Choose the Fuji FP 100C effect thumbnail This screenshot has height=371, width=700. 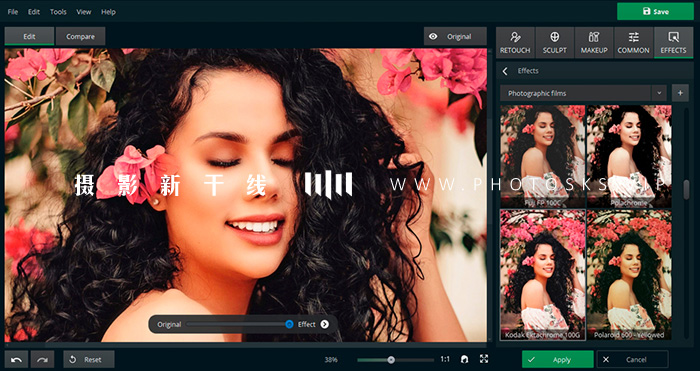click(x=542, y=156)
